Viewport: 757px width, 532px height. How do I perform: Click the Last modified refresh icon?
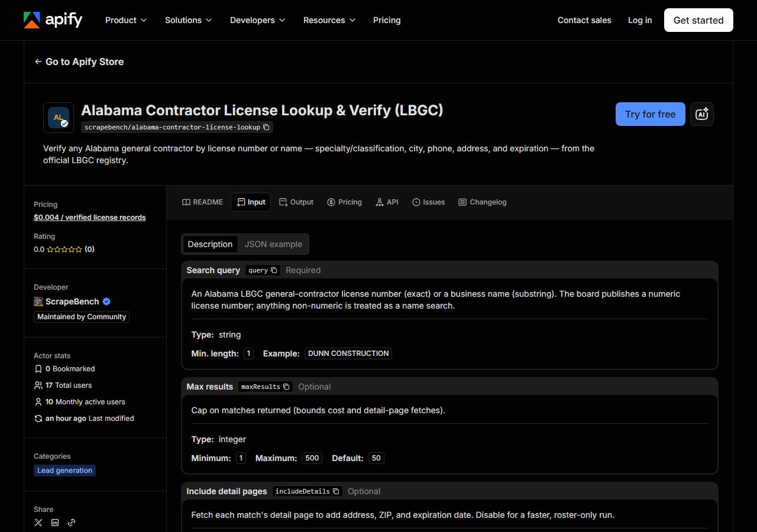(38, 419)
